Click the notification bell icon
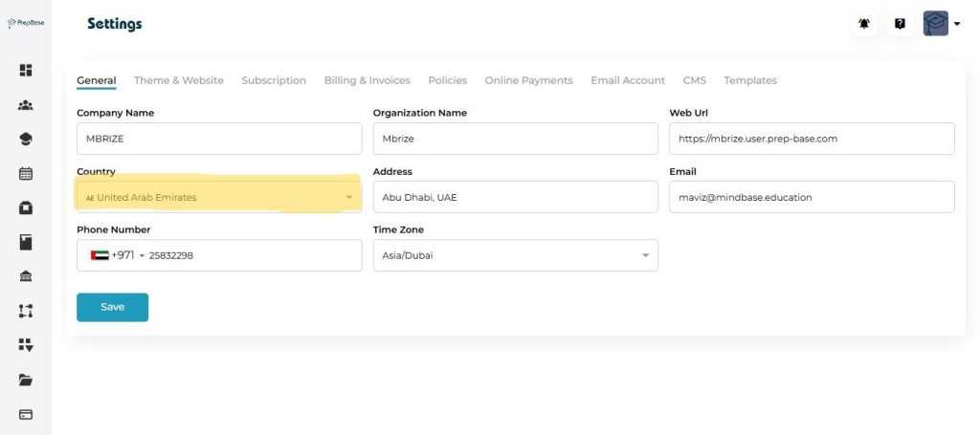This screenshot has height=435, width=980. click(864, 24)
